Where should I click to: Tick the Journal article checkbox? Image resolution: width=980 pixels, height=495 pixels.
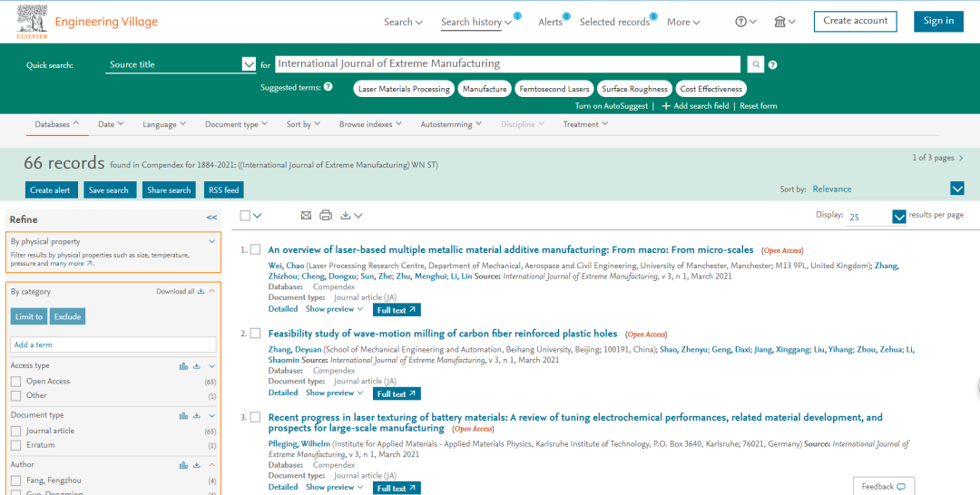pos(16,431)
